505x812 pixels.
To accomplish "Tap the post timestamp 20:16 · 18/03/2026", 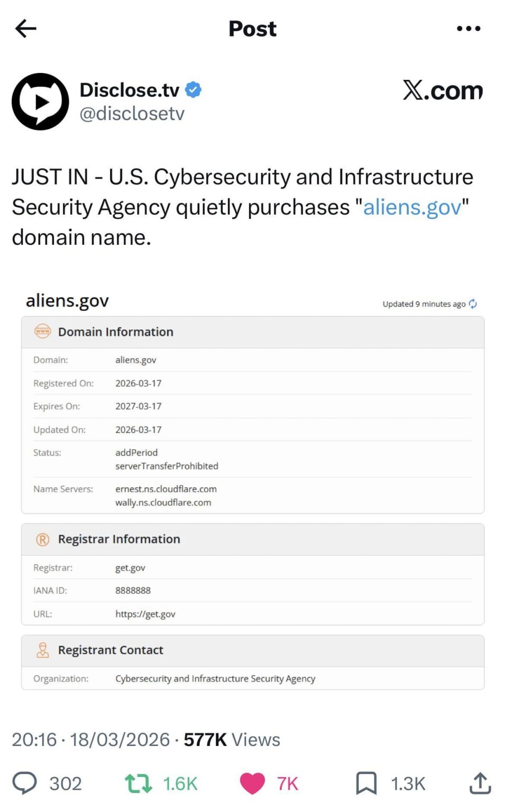I will [90, 740].
